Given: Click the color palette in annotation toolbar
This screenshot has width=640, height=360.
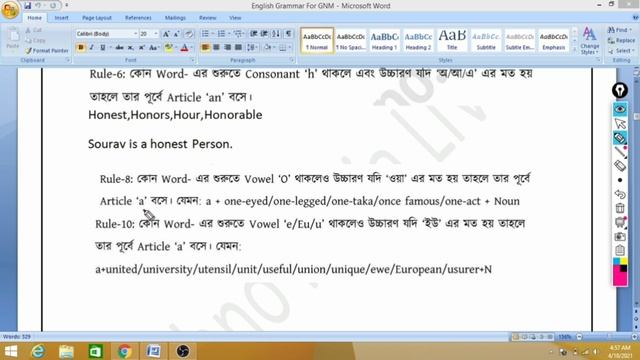Looking at the screenshot, I should 620,271.
